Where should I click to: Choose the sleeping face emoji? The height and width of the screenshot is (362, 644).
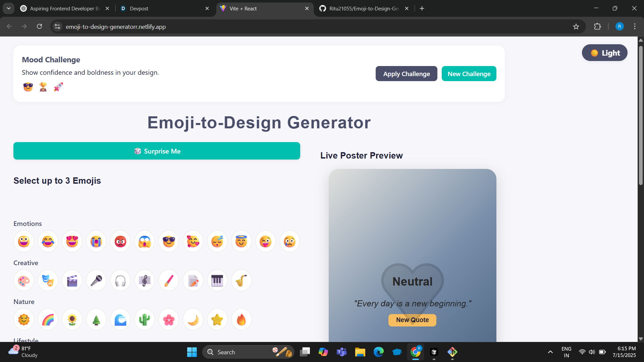pos(217,241)
